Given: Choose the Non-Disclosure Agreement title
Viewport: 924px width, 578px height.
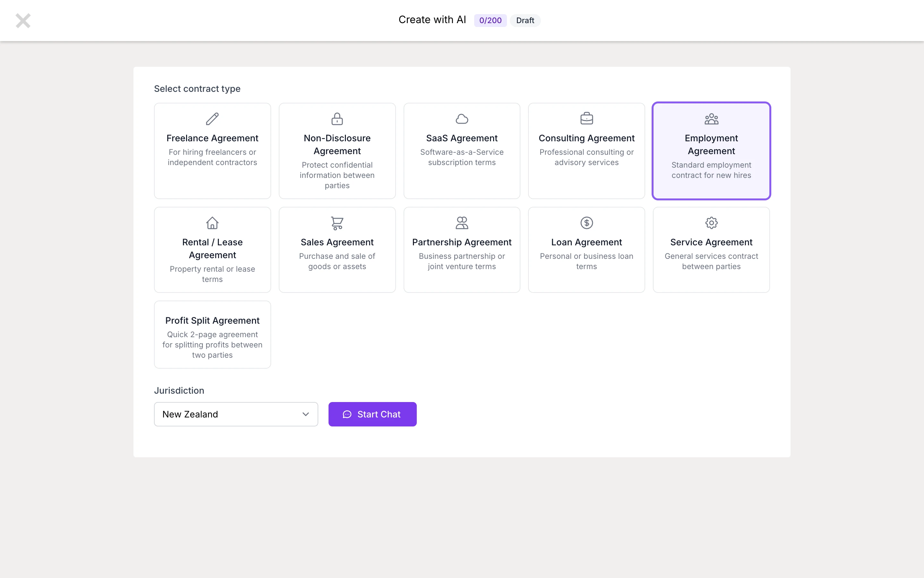Looking at the screenshot, I should [337, 144].
